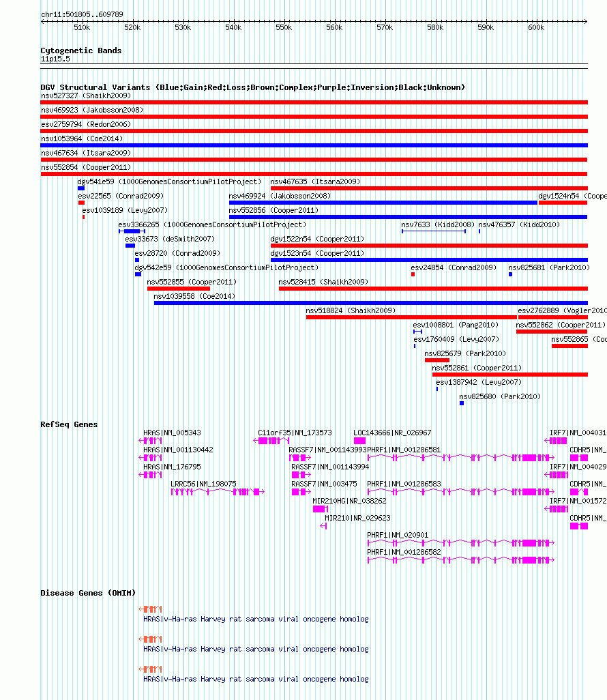Click the HRAS|NM_176795 gene label
The width and height of the screenshot is (607, 700).
[172, 467]
